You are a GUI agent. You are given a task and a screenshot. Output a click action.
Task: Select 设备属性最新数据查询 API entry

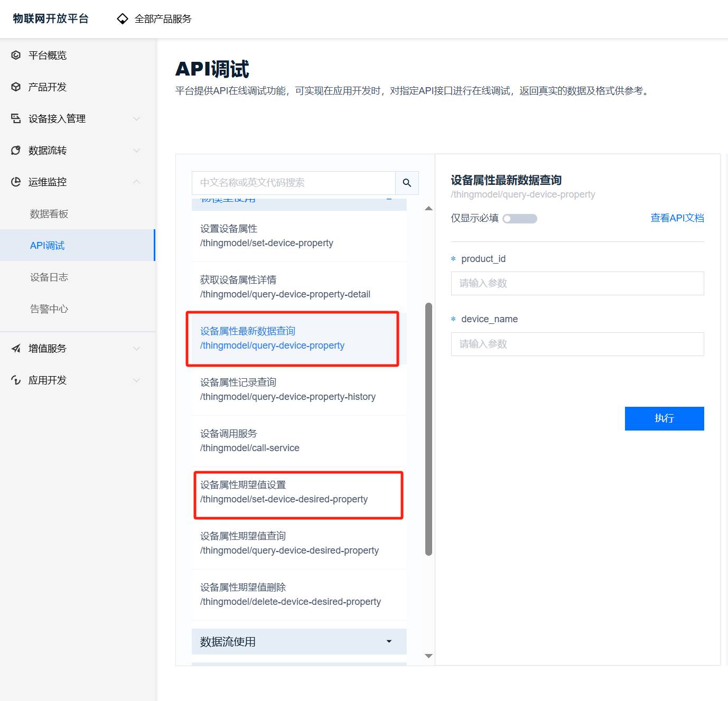(x=299, y=338)
